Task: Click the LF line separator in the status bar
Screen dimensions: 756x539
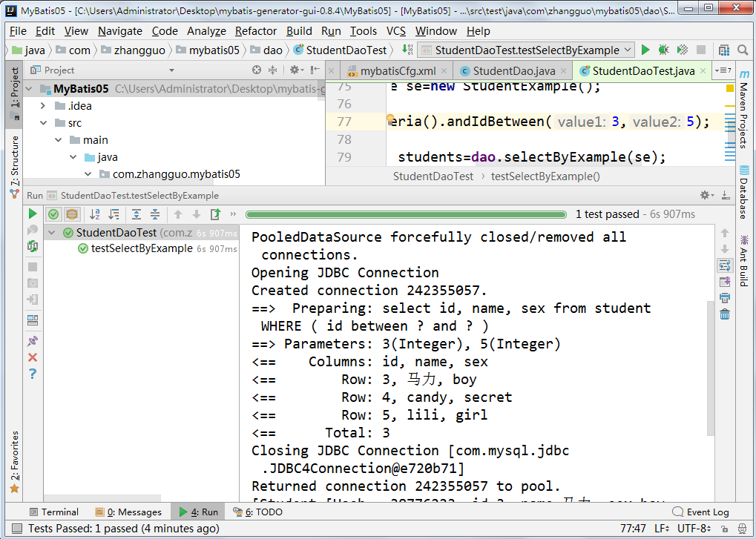Action: [x=662, y=529]
